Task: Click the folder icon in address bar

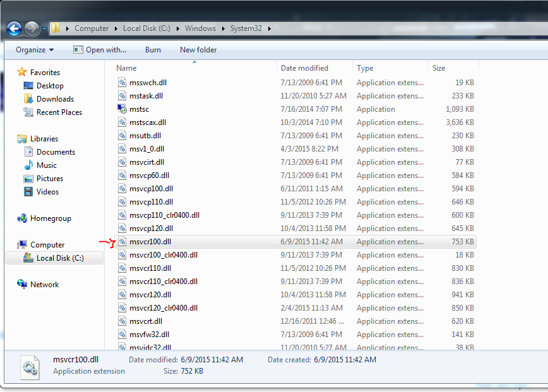Action: click(56, 28)
